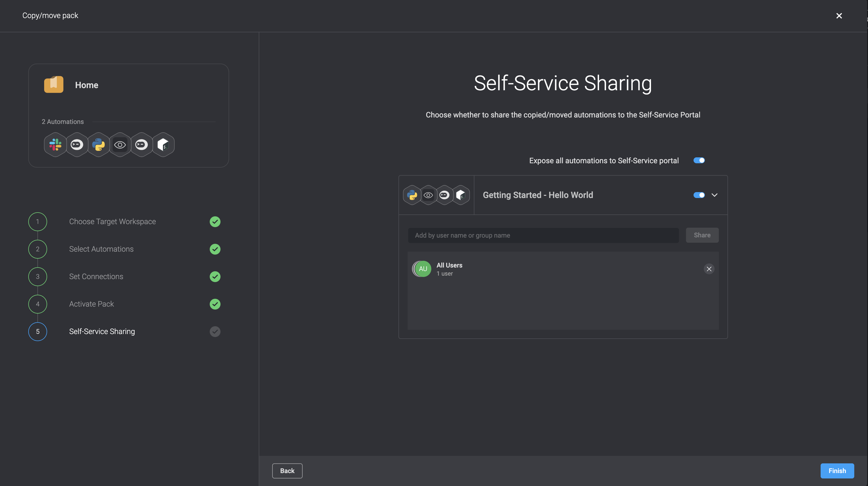Click step number 3 circle
This screenshot has width=868, height=486.
click(x=38, y=277)
